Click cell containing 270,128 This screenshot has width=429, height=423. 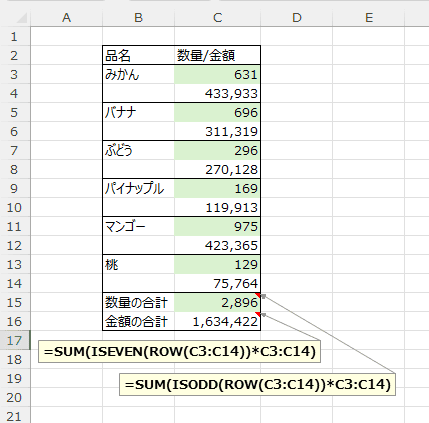(217, 169)
